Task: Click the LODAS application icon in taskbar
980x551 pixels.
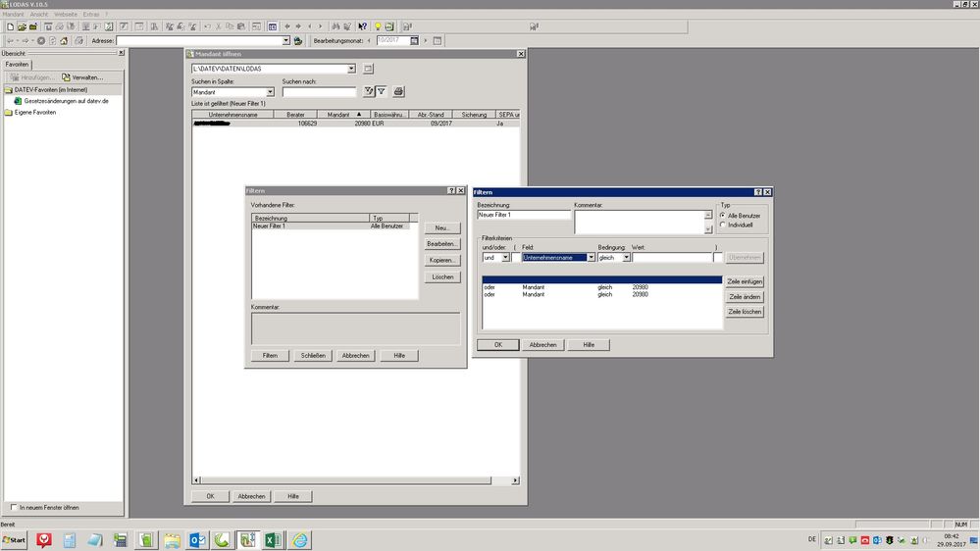Action: coord(247,540)
